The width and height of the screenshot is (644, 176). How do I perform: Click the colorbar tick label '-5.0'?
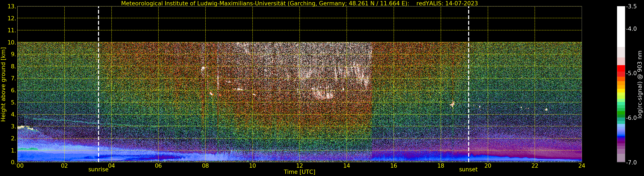(x=631, y=73)
